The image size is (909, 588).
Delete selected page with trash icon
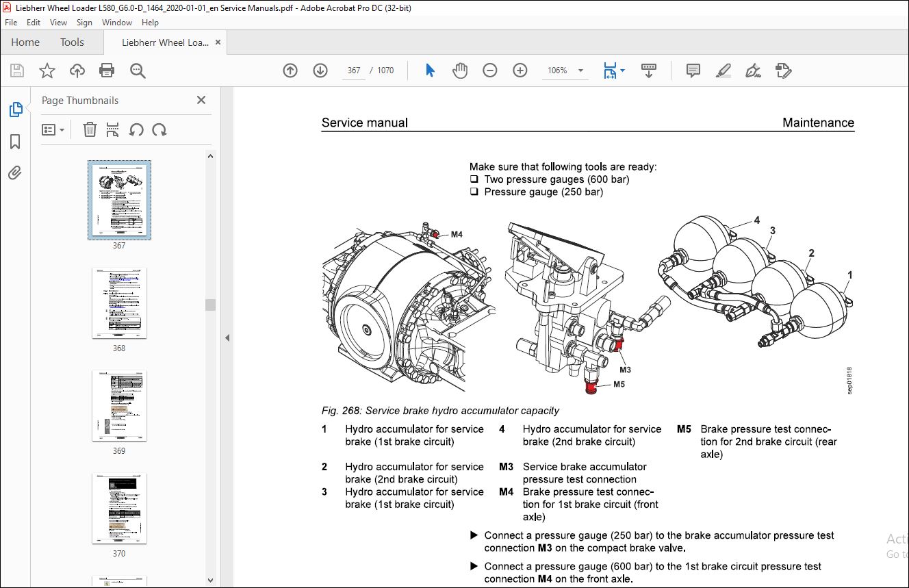(x=90, y=129)
